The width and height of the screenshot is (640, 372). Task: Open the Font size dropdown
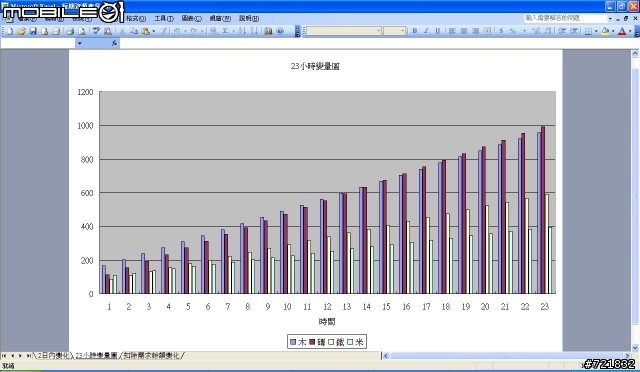(402, 31)
